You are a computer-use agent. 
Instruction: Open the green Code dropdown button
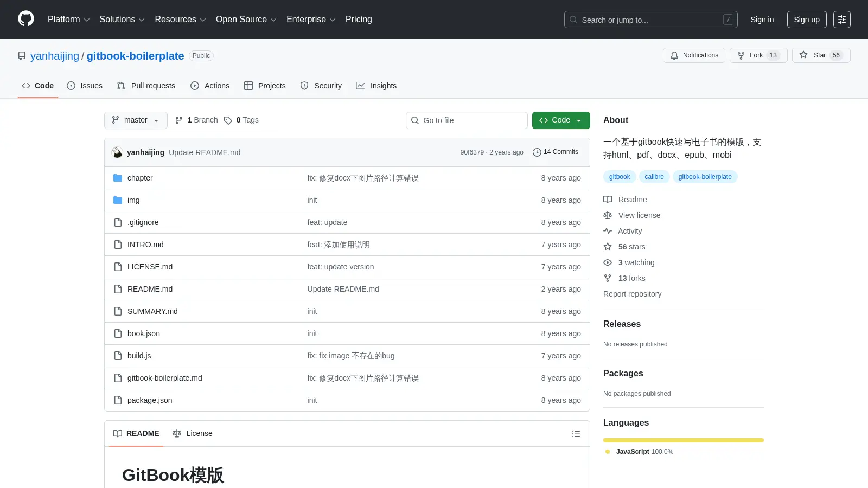[x=561, y=120]
